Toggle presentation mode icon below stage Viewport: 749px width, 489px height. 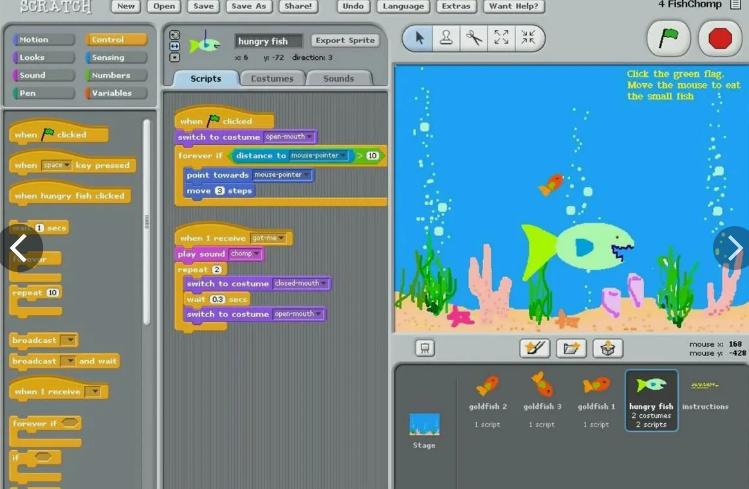425,348
